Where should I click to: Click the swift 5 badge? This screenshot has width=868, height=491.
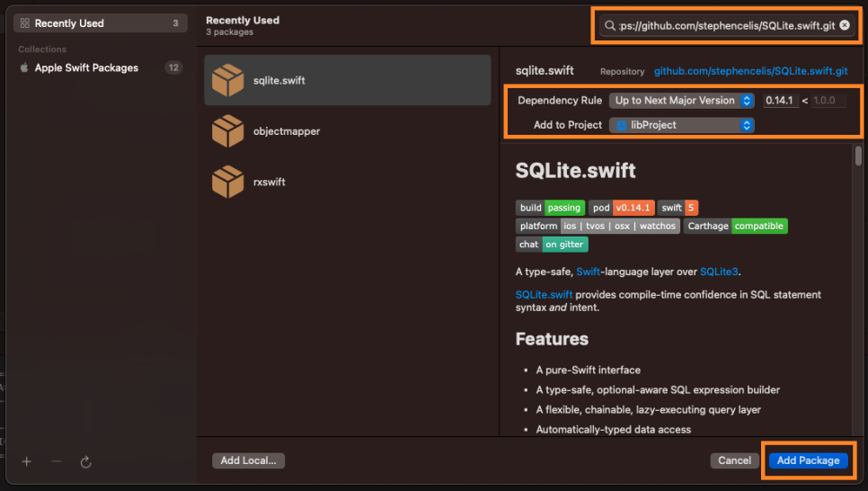678,208
